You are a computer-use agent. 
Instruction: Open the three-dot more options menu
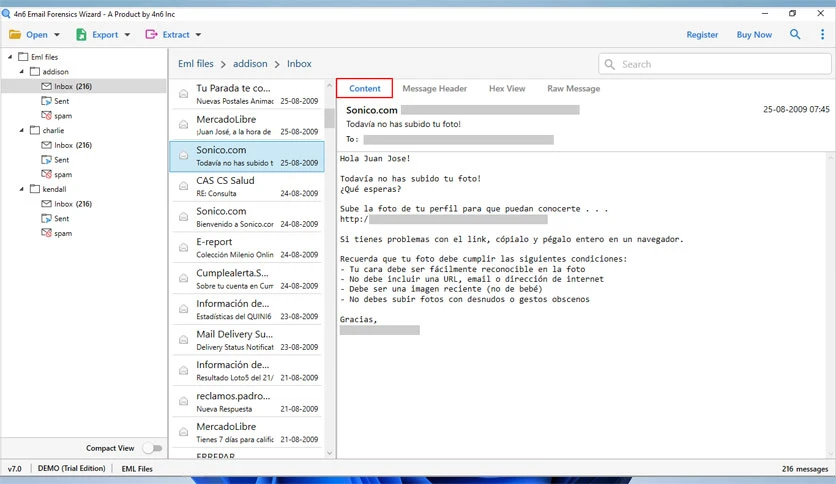822,34
